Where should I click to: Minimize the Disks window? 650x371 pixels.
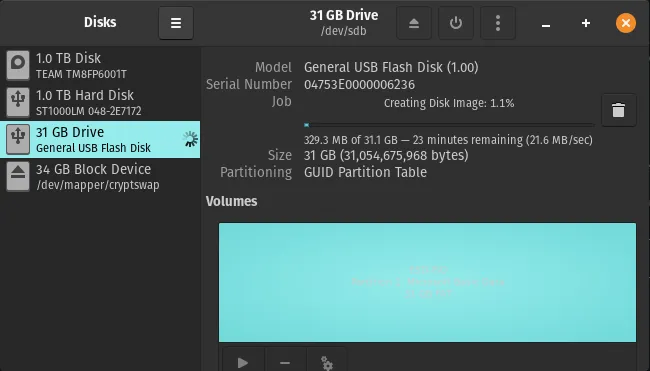click(x=546, y=24)
